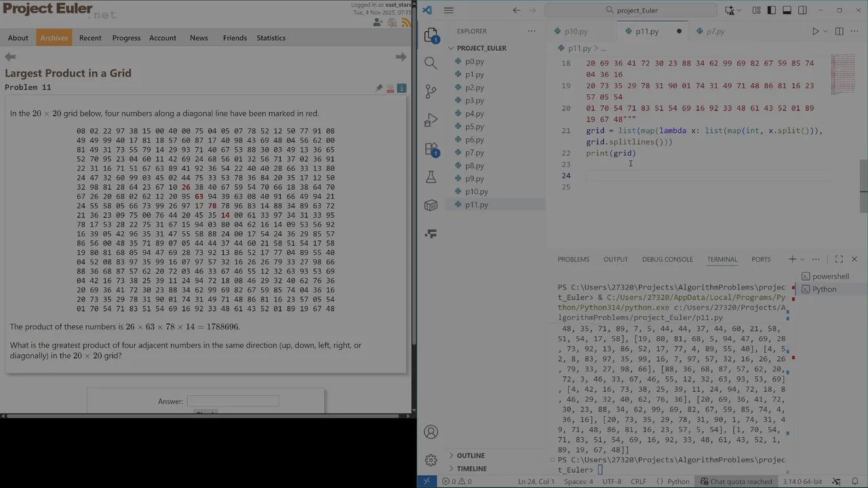
Task: Open the Testing flask view
Action: pyautogui.click(x=431, y=177)
